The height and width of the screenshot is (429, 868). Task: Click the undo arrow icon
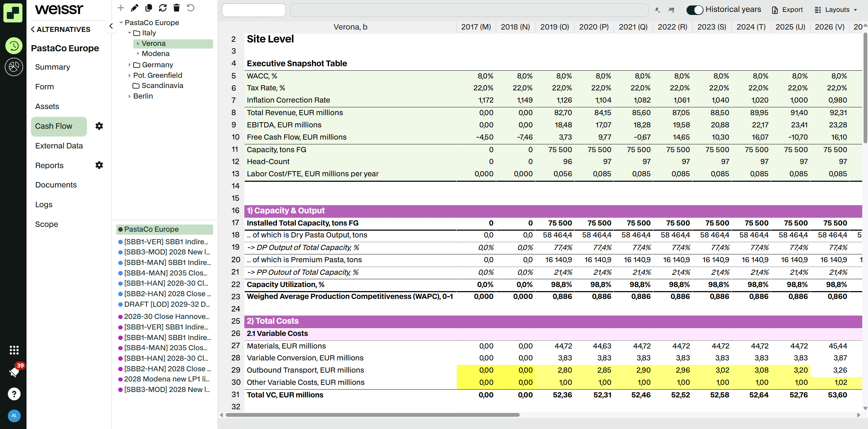pyautogui.click(x=191, y=8)
